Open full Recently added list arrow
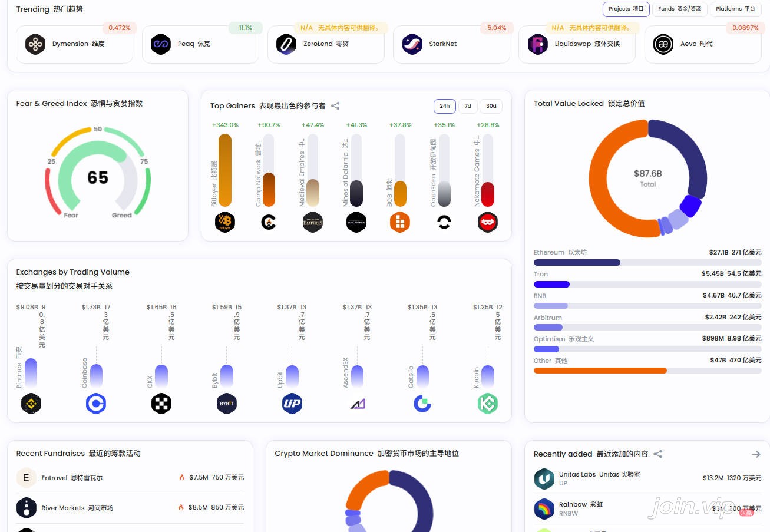Screen dimensions: 770x532 [756, 454]
